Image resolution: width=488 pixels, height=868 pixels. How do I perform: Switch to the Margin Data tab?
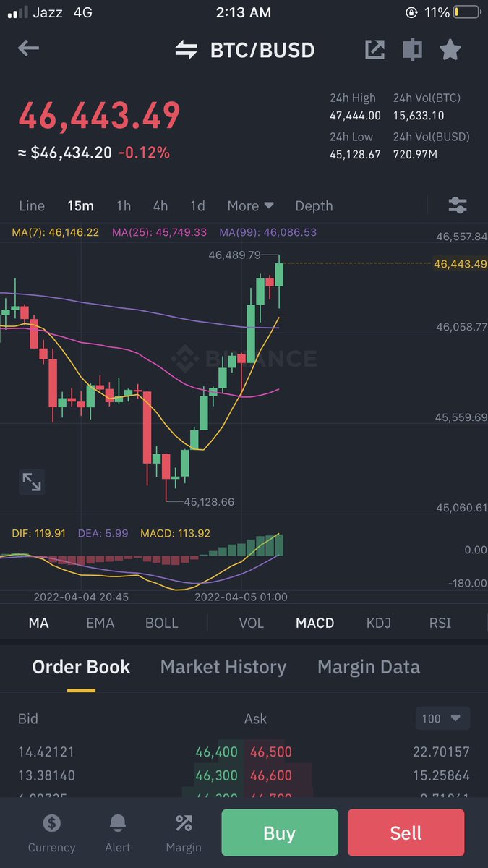click(x=369, y=667)
